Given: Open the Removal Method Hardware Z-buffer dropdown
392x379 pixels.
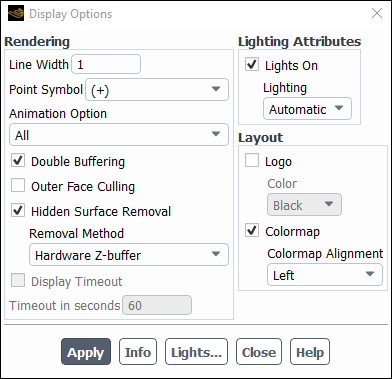Looking at the screenshot, I should coord(129,255).
